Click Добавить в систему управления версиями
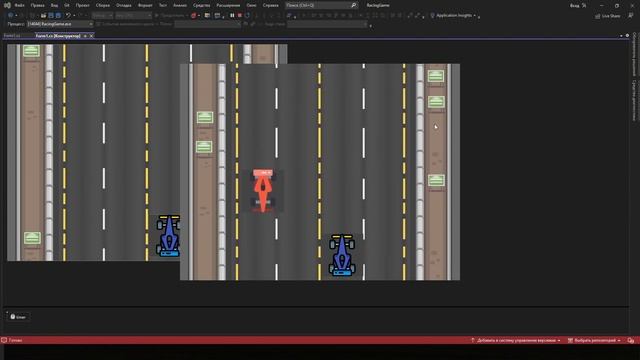The height and width of the screenshot is (360, 640). pyautogui.click(x=516, y=340)
